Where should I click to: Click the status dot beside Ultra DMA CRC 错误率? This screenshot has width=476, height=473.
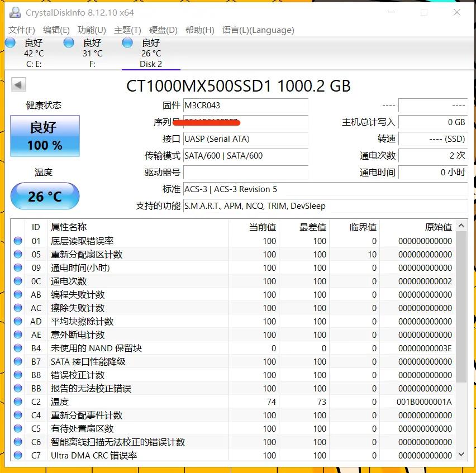(x=18, y=455)
